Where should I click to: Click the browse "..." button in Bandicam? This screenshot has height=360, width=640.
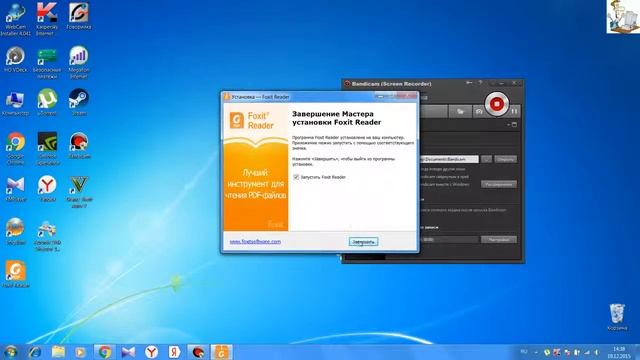[x=486, y=159]
